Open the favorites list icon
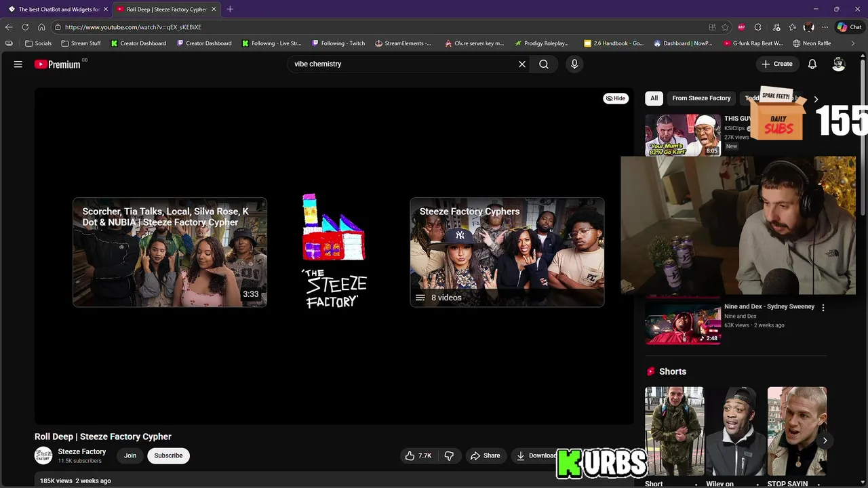The image size is (868, 488). pyautogui.click(x=792, y=27)
